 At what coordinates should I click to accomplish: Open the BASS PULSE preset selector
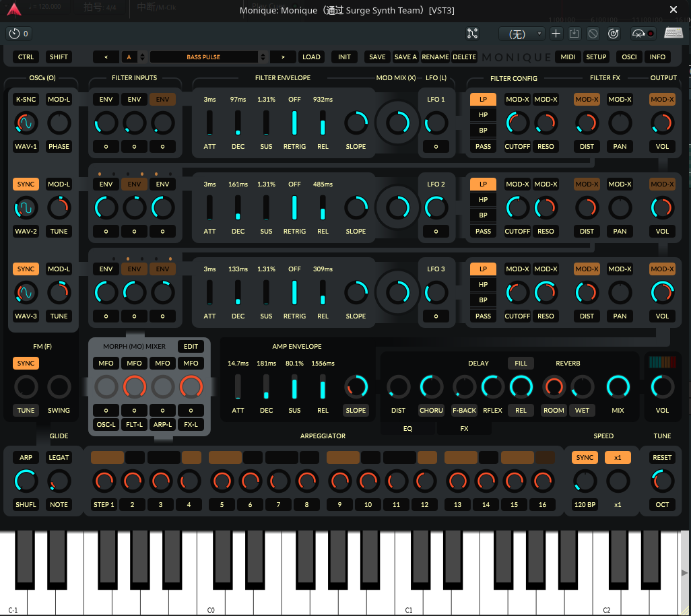coord(203,57)
